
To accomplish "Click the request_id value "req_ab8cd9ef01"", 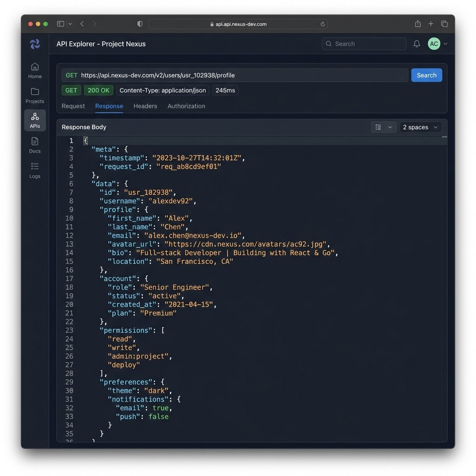I will pyautogui.click(x=189, y=167).
